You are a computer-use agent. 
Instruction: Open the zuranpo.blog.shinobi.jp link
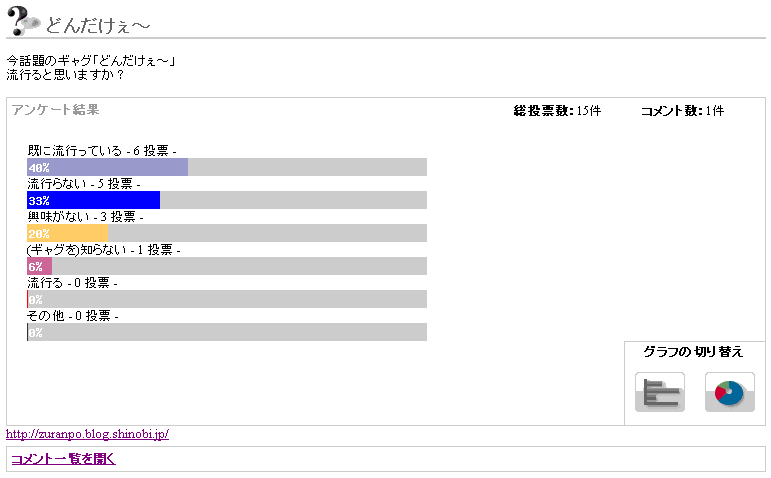[x=87, y=434]
